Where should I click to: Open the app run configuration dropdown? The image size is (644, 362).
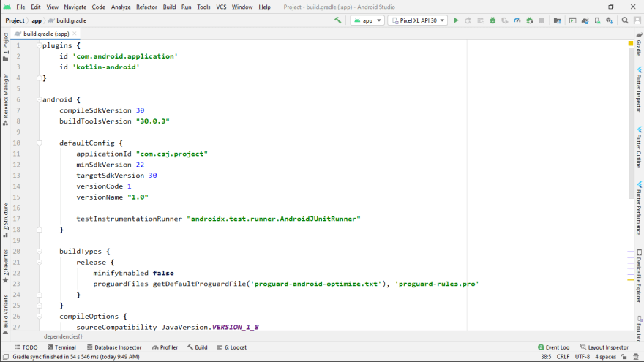(x=367, y=20)
